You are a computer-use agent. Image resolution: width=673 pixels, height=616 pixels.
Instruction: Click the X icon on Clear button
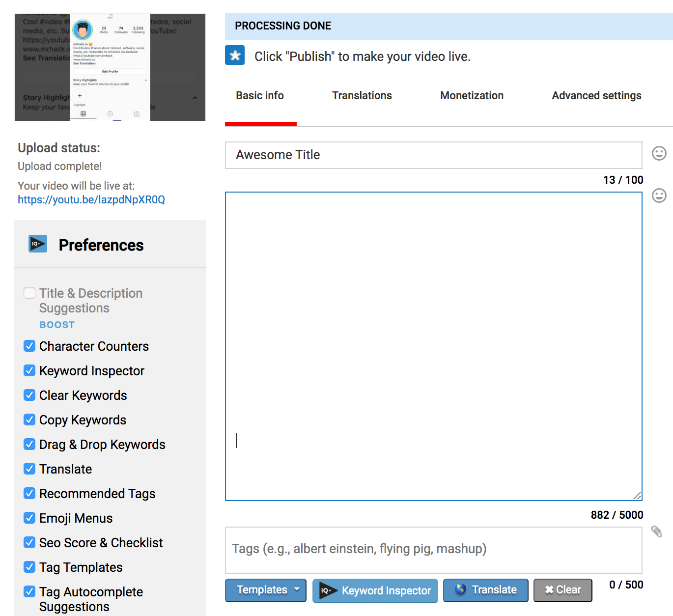pos(549,590)
